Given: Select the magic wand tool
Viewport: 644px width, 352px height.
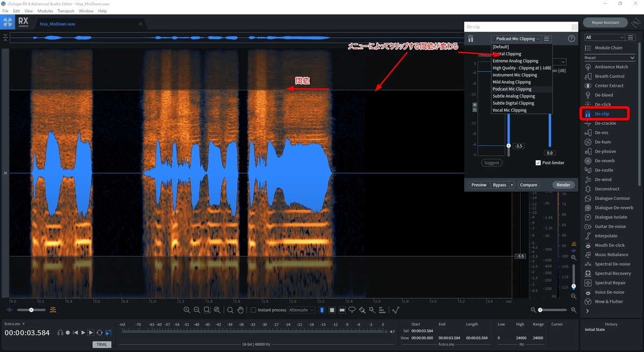Looking at the screenshot, I should coord(372,310).
